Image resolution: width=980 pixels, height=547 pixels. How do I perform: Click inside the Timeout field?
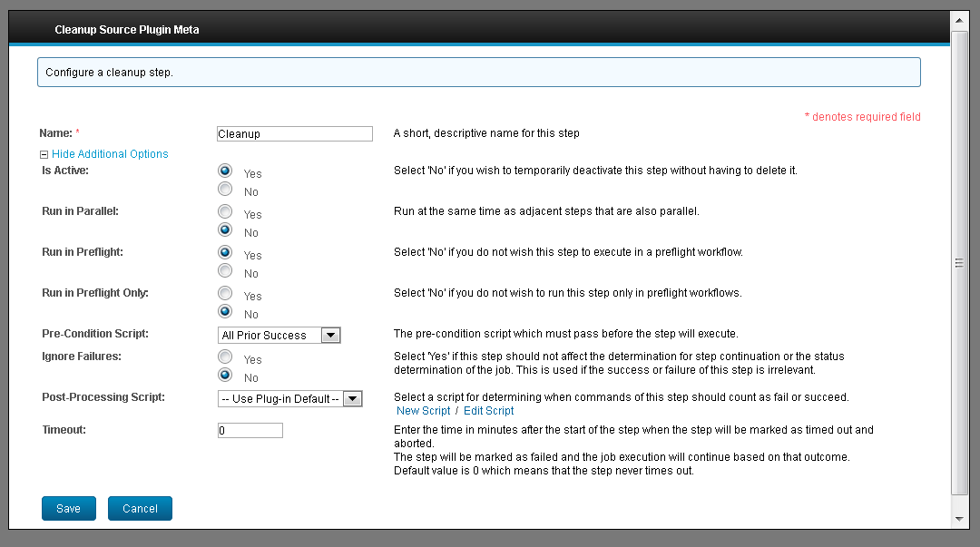pyautogui.click(x=250, y=430)
